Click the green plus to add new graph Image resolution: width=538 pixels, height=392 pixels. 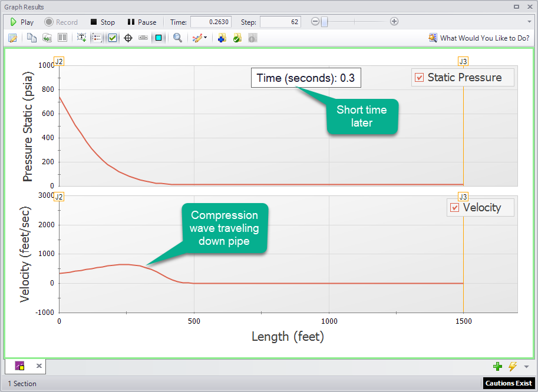tap(498, 366)
